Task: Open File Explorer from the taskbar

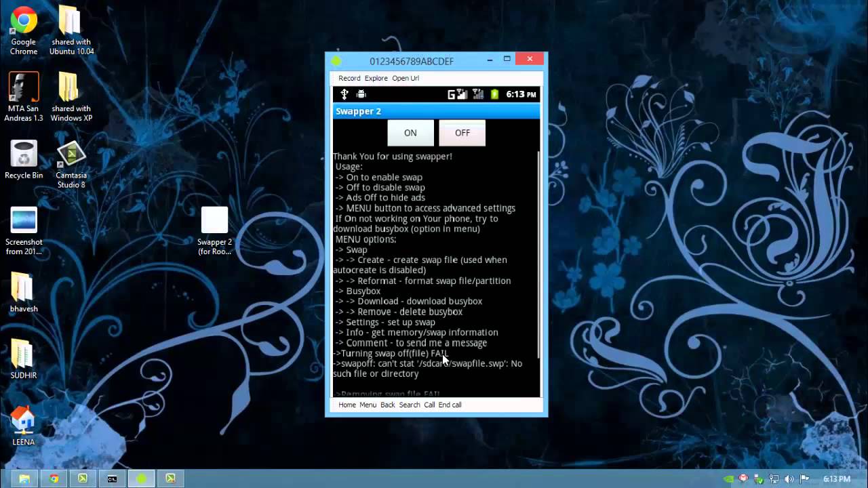Action: pos(24,479)
